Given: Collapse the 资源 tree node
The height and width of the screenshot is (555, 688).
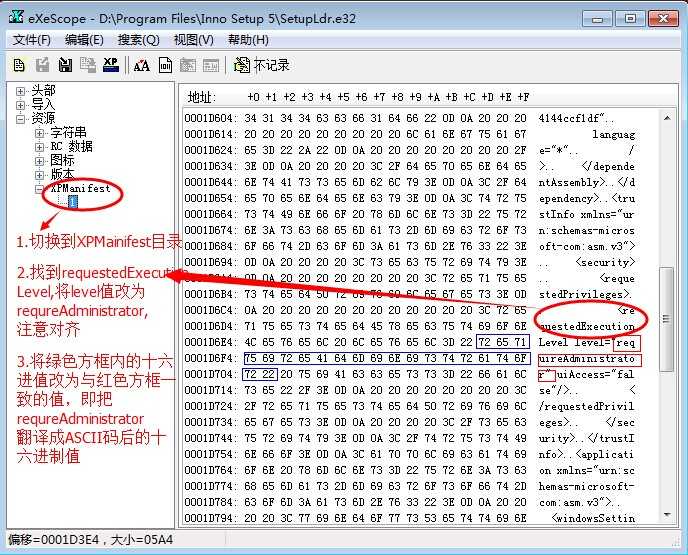Looking at the screenshot, I should coord(20,119).
